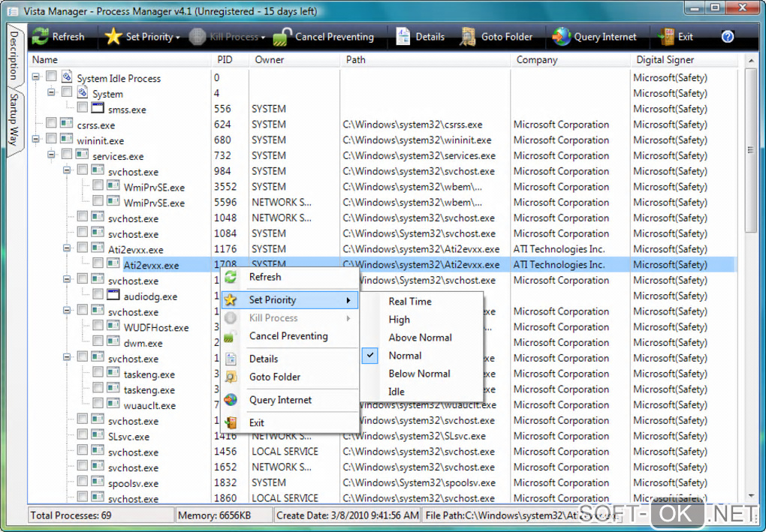766x532 pixels.
Task: Tick the csrss.exe checkbox
Action: 51,123
